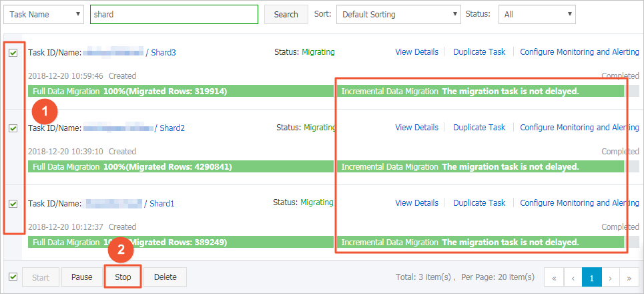This screenshot has width=644, height=294.
Task: Expand the Default Sorting dropdown
Action: 398,14
